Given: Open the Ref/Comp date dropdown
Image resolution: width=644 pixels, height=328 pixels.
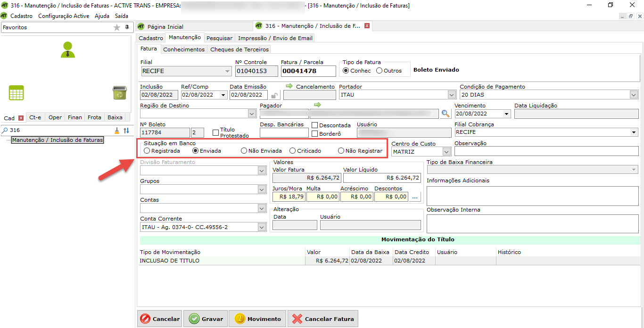Looking at the screenshot, I should point(223,95).
